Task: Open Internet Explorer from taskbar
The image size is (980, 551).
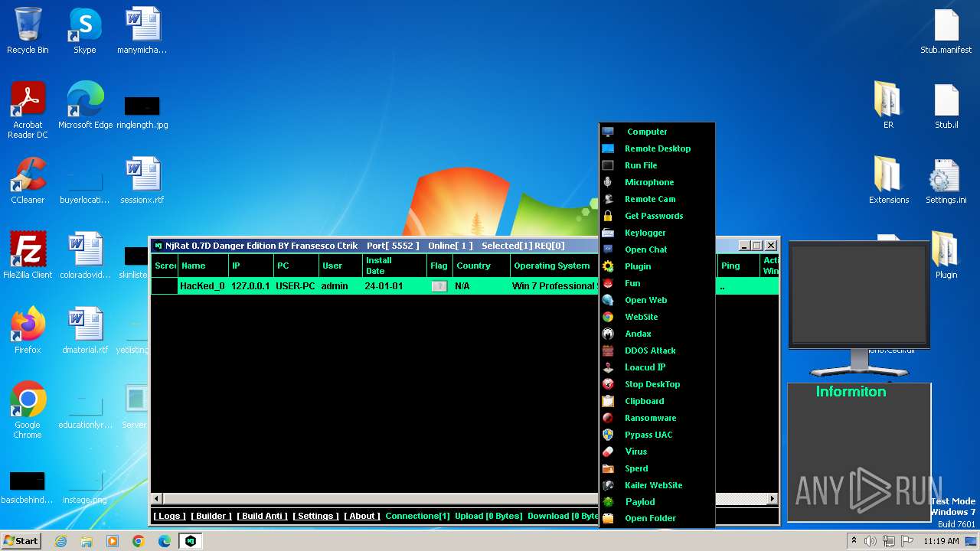Action: tap(60, 541)
